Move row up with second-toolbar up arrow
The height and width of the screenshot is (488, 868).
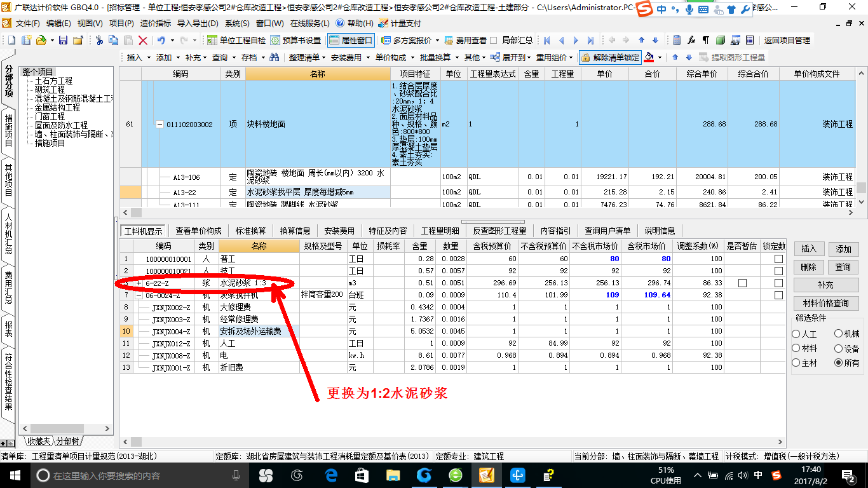coord(675,57)
